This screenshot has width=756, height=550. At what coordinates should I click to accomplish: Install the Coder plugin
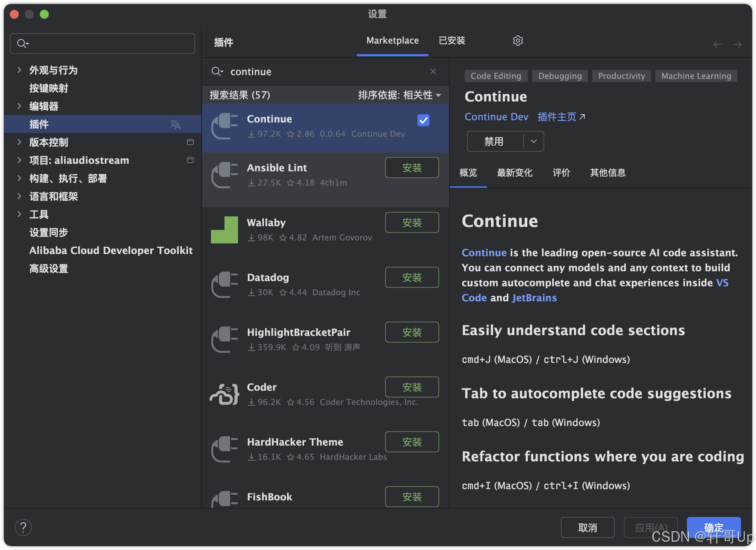[x=412, y=387]
